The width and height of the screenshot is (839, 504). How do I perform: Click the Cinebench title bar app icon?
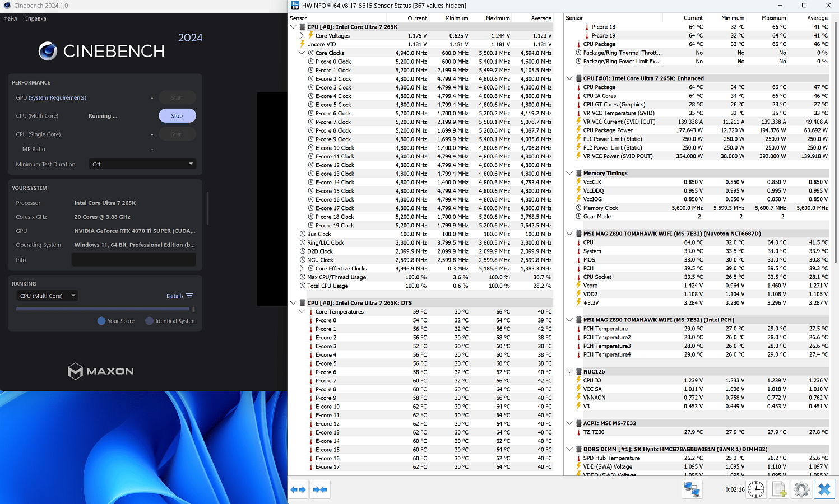pos(6,5)
